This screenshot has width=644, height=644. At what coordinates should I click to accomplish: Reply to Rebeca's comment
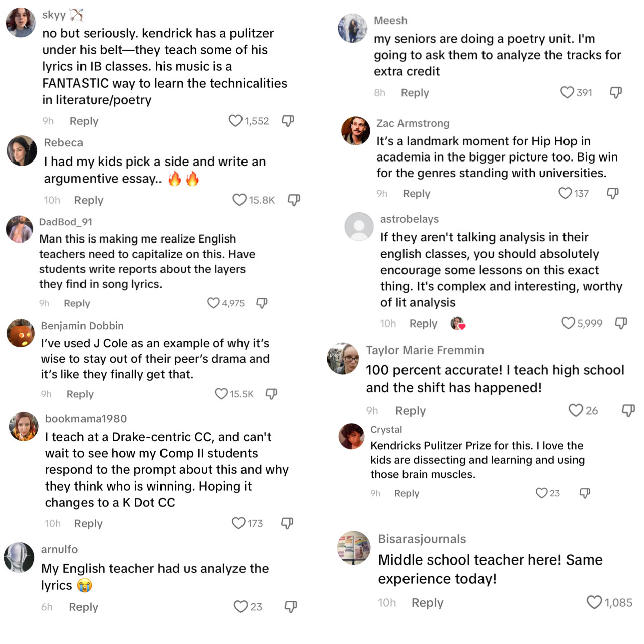tap(89, 200)
